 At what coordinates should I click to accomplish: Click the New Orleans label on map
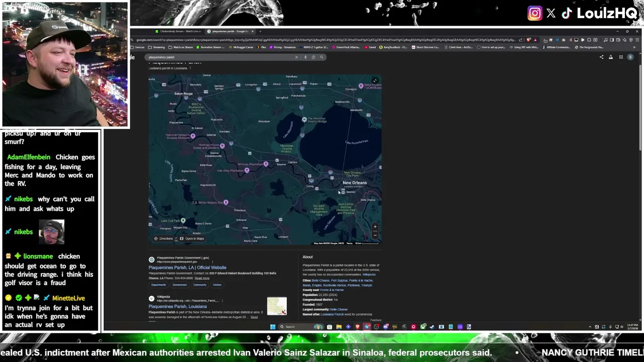(355, 183)
